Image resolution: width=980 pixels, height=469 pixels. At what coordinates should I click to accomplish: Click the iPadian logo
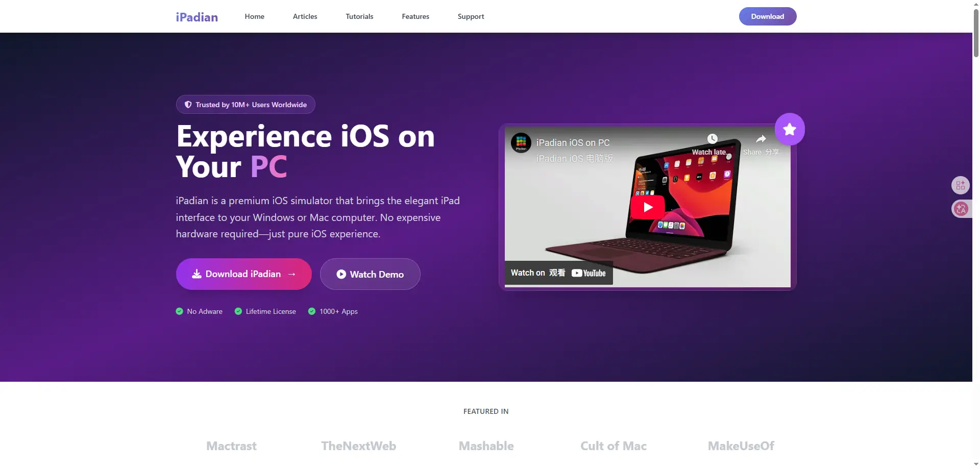(197, 17)
